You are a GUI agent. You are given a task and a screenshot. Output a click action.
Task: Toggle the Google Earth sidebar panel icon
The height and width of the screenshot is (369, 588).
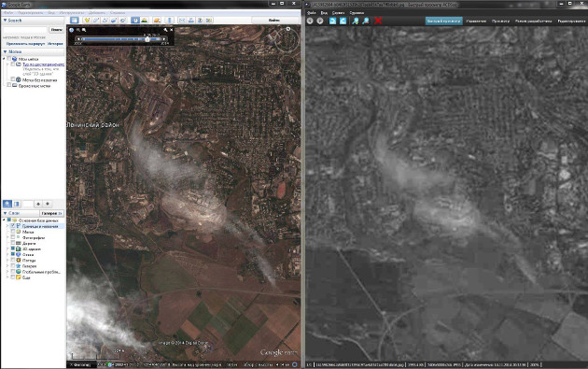point(75,20)
